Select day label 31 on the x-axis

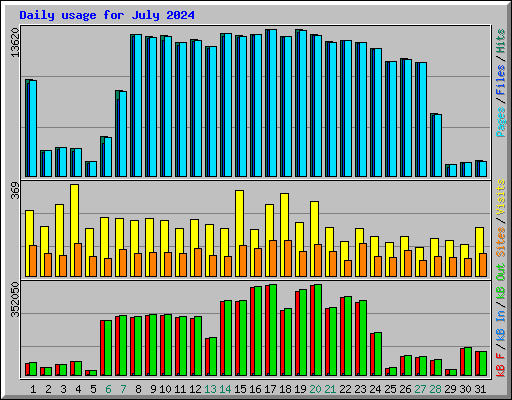click(x=480, y=389)
